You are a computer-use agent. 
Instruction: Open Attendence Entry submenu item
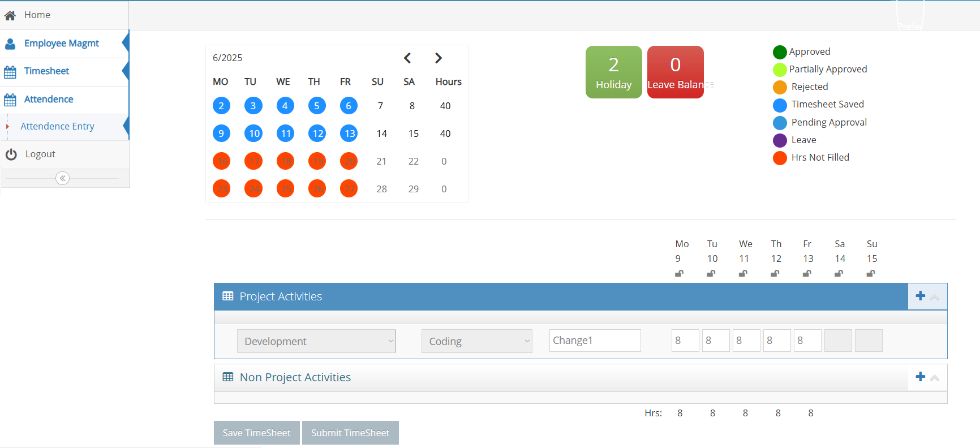(57, 127)
